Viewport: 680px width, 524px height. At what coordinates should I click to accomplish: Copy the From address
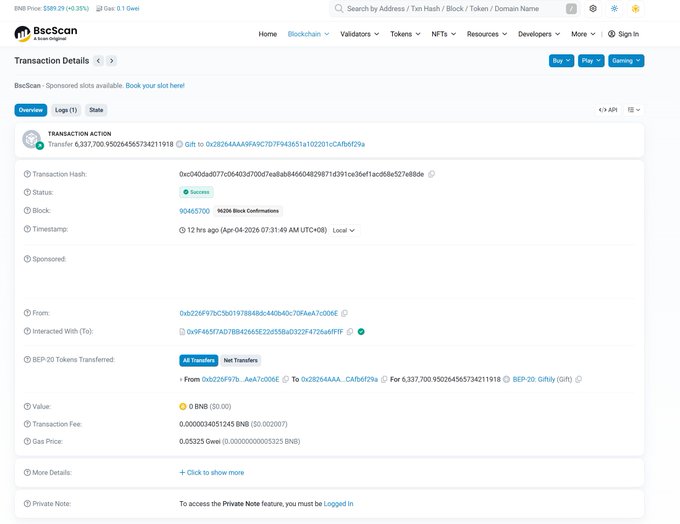(345, 313)
